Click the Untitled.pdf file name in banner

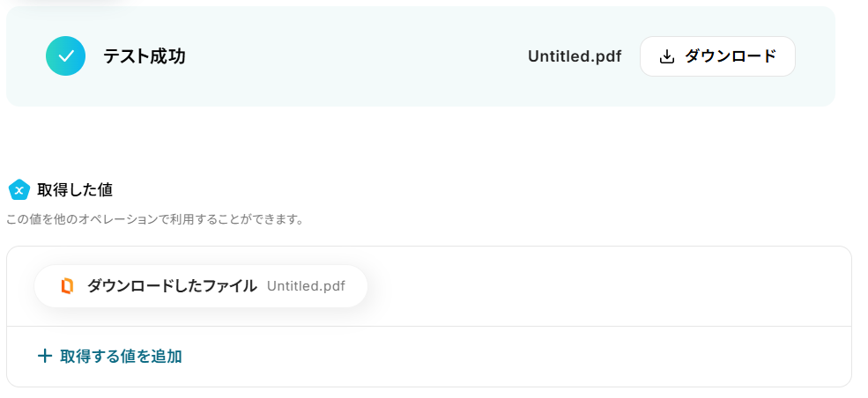point(575,56)
